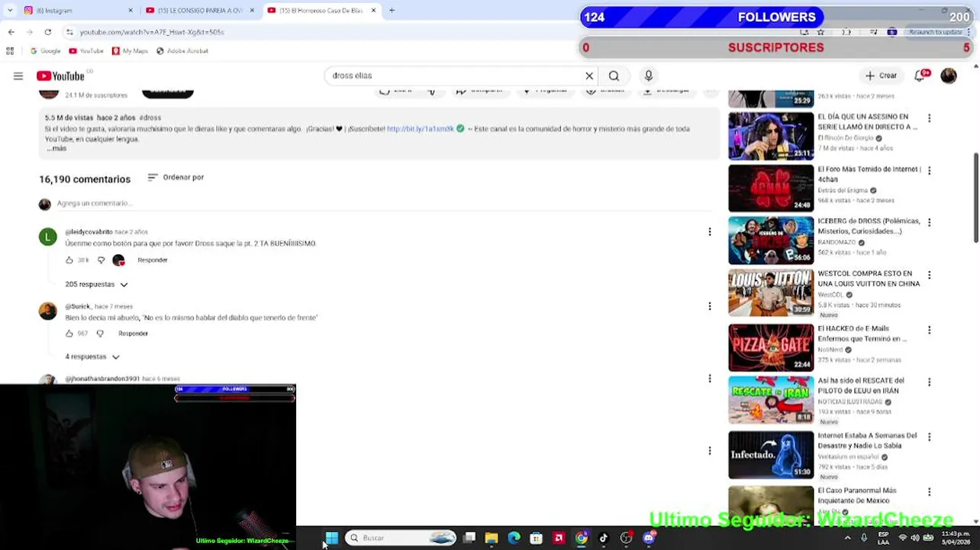Open the YouTube hamburger guide menu
This screenshot has width=980, height=550.
point(18,76)
